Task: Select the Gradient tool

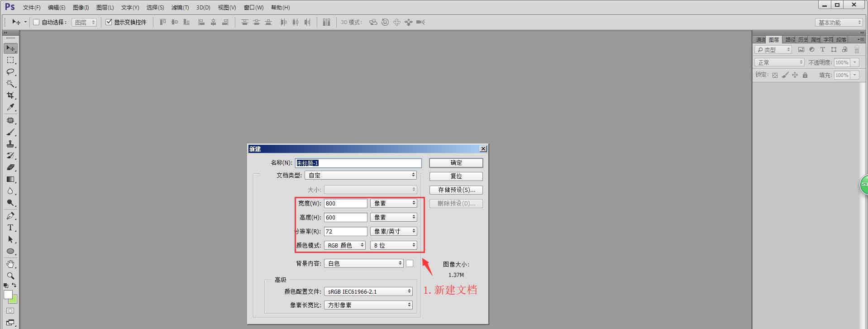Action: (10, 179)
